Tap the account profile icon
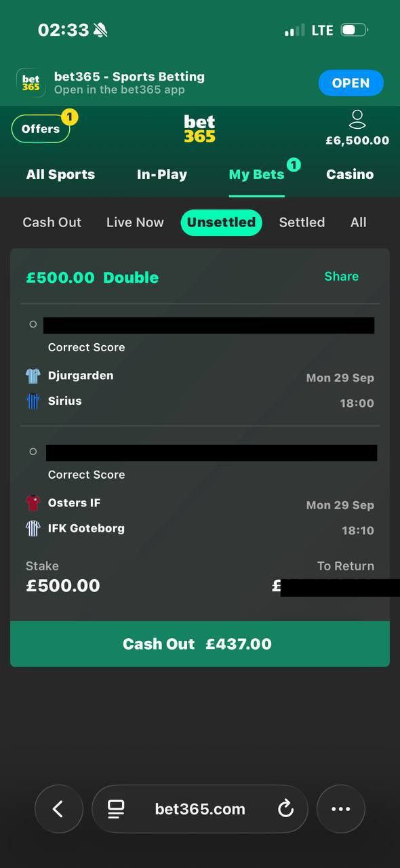Viewport: 400px width, 868px height. pyautogui.click(x=357, y=120)
